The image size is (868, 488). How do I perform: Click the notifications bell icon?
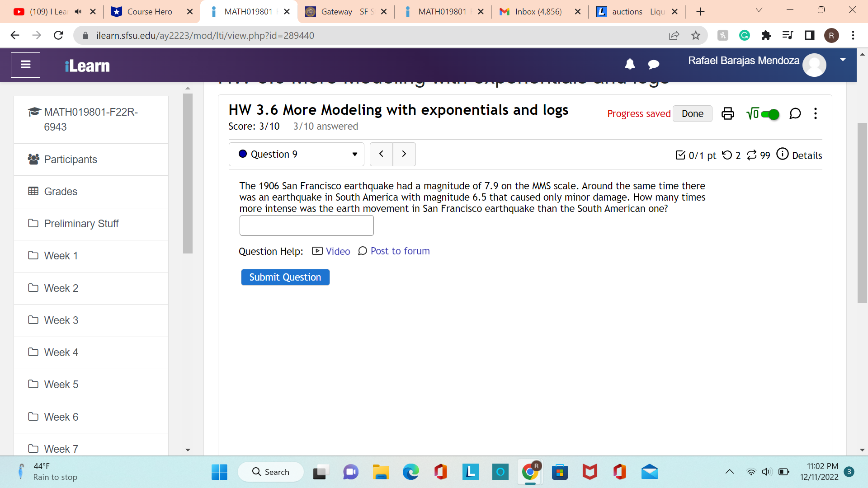(630, 64)
